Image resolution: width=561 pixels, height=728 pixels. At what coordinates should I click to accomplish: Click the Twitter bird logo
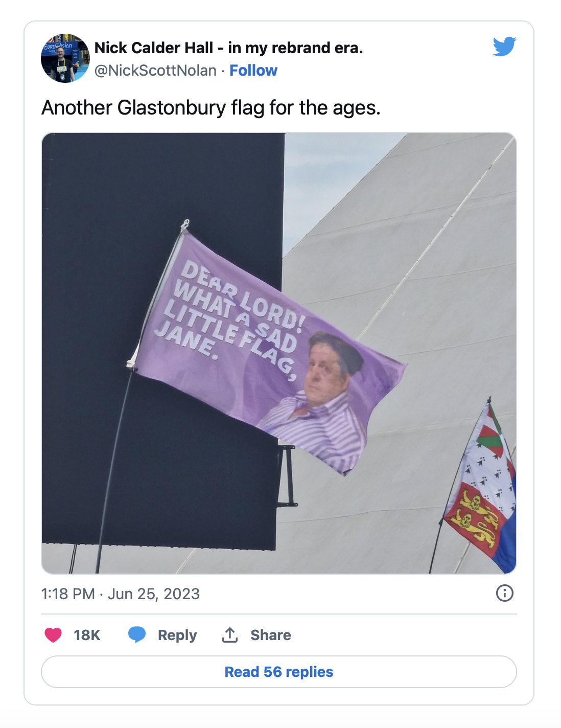[504, 47]
